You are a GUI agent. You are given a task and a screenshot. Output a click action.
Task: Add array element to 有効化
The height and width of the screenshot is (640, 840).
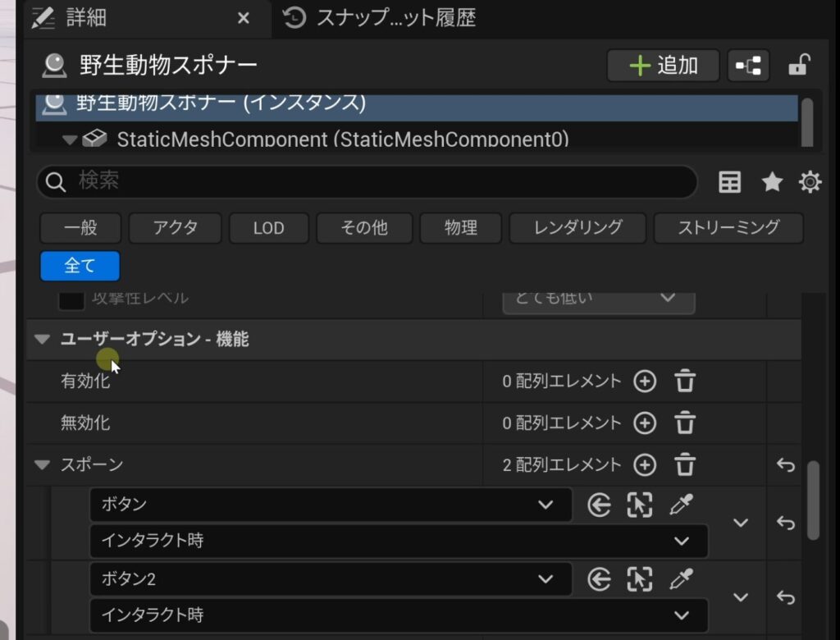[x=646, y=381]
